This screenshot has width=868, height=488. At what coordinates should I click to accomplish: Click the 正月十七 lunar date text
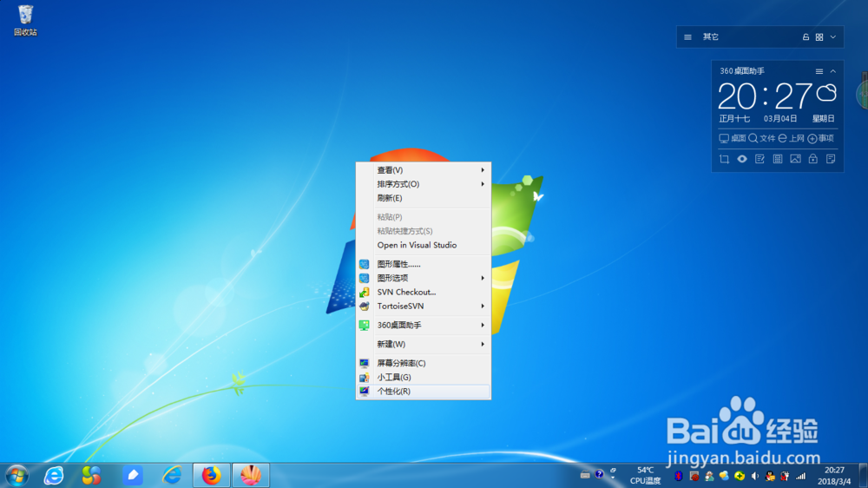click(734, 119)
